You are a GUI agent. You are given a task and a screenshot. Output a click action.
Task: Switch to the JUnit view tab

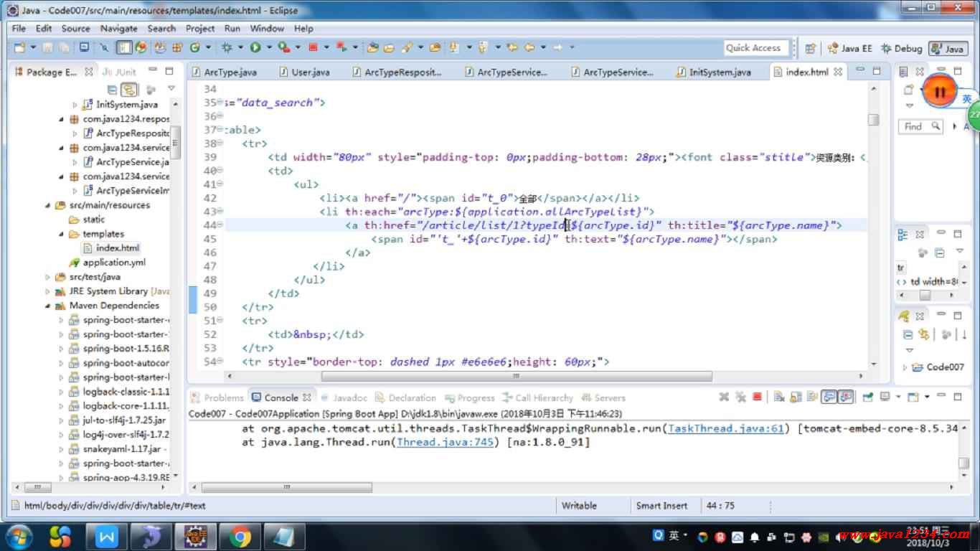pos(119,72)
